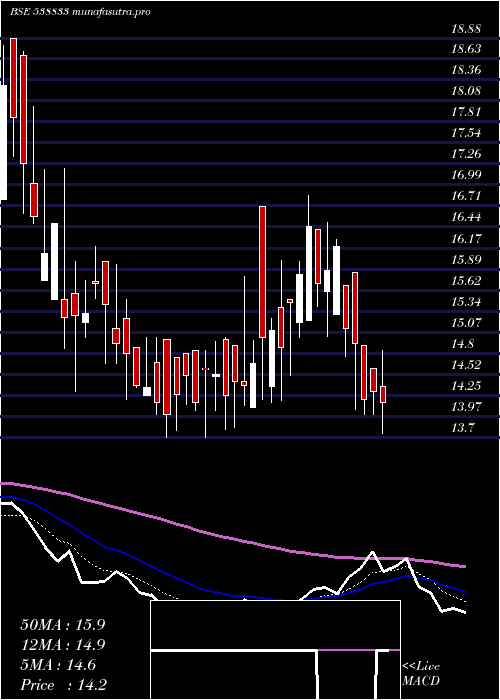Click the 15.34 price axis label

pyautogui.click(x=466, y=302)
